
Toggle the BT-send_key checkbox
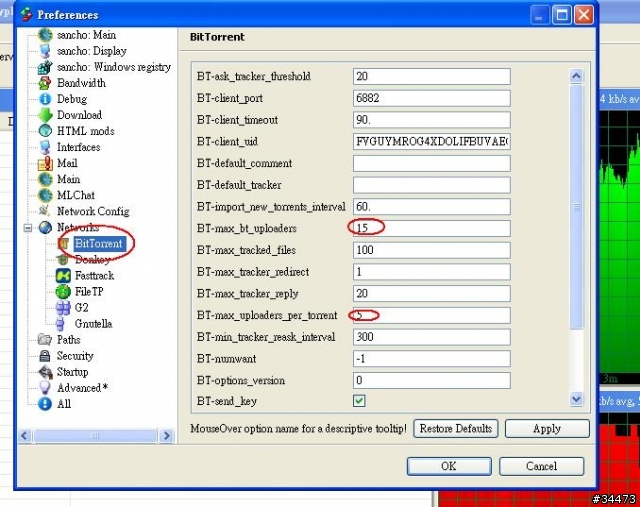coord(359,401)
